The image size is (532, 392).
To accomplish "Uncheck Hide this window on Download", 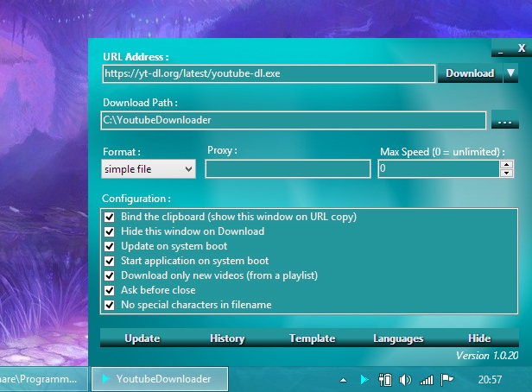I will (x=109, y=231).
